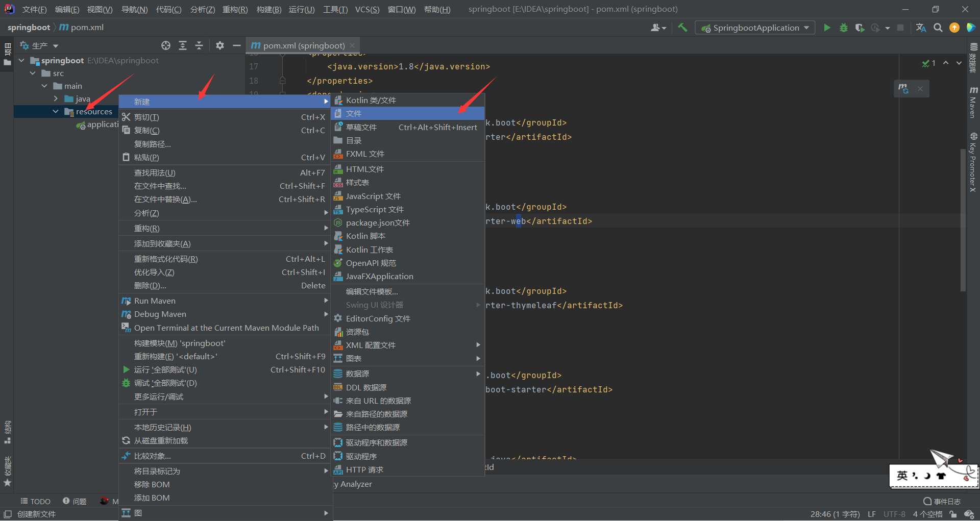Open TODO tool window
This screenshot has height=521, width=980.
[35, 502]
